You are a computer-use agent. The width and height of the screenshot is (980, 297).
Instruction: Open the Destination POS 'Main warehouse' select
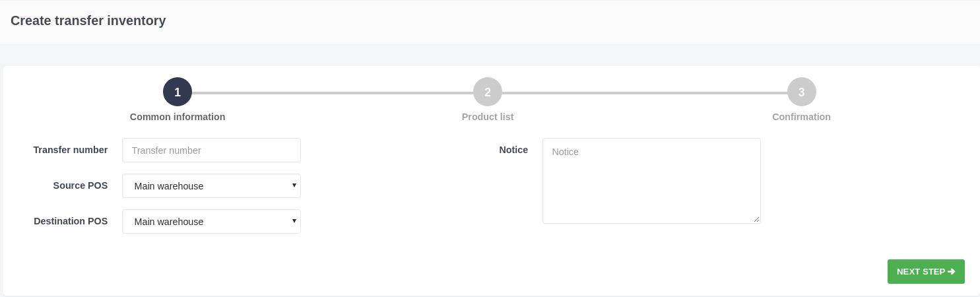click(205, 222)
